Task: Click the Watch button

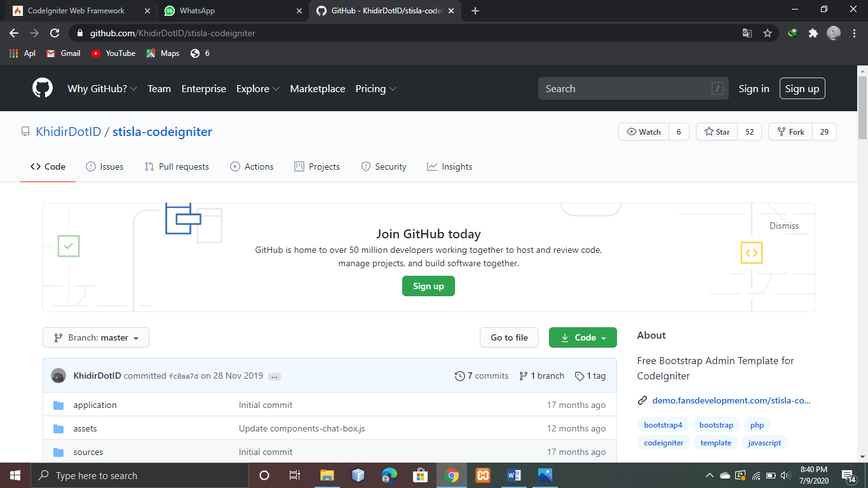Action: [x=644, y=132]
